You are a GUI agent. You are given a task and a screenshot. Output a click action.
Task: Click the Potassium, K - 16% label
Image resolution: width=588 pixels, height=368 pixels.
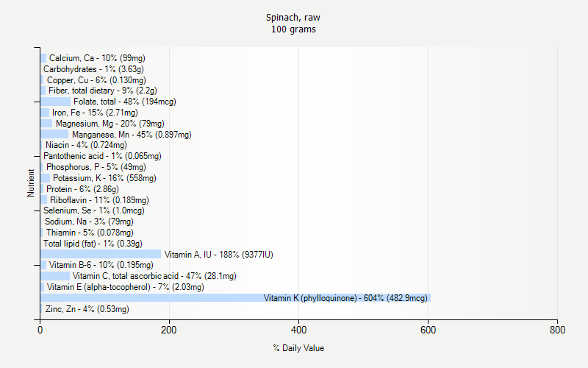(x=104, y=178)
